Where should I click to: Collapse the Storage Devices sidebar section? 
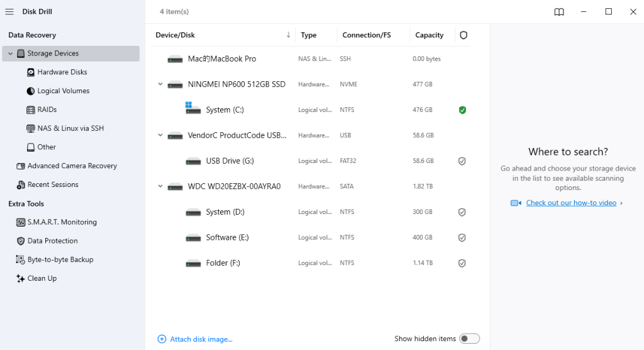click(10, 54)
